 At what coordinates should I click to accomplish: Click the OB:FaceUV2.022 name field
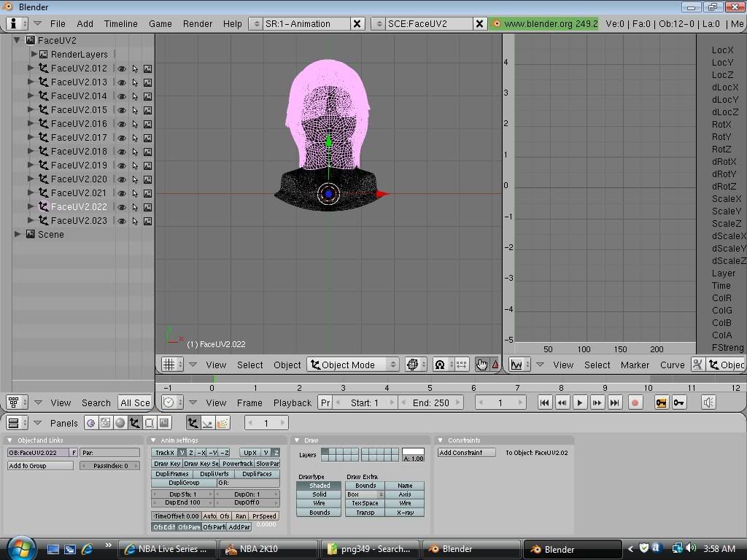[x=38, y=452]
